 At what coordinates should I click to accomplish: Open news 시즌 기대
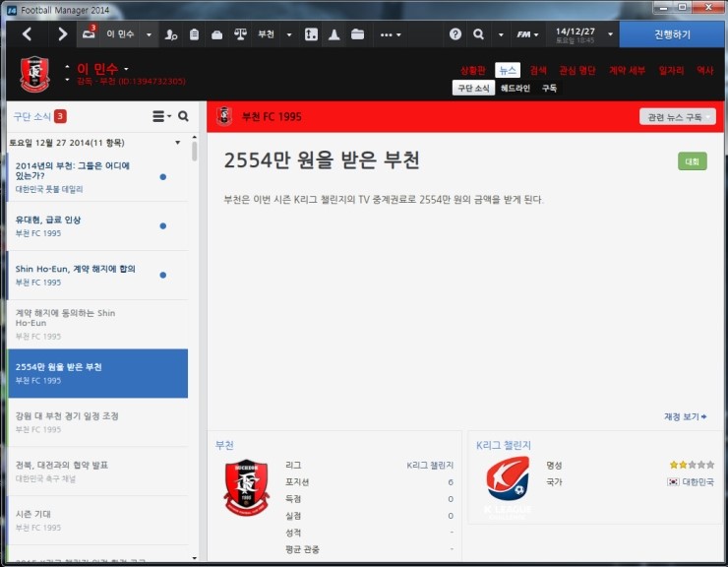coord(97,520)
